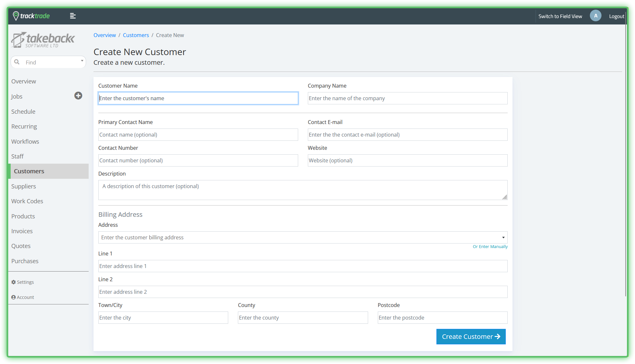Image resolution: width=635 pixels, height=364 pixels.
Task: Click the user avatar icon A
Action: coord(595,16)
